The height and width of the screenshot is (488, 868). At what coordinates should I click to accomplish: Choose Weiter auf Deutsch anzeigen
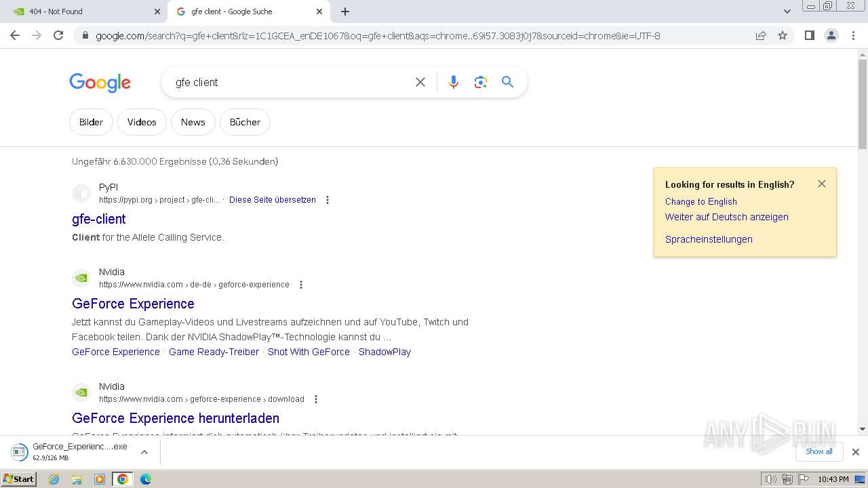[726, 217]
